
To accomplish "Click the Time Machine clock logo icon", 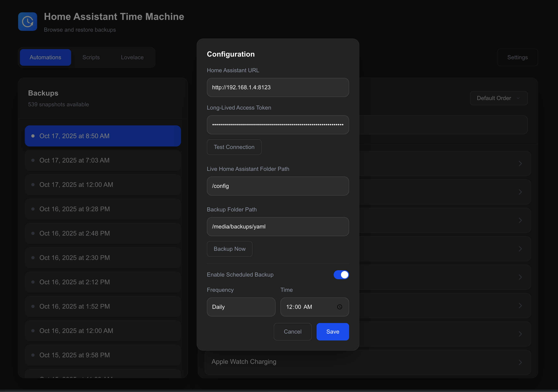I will 27,22.
